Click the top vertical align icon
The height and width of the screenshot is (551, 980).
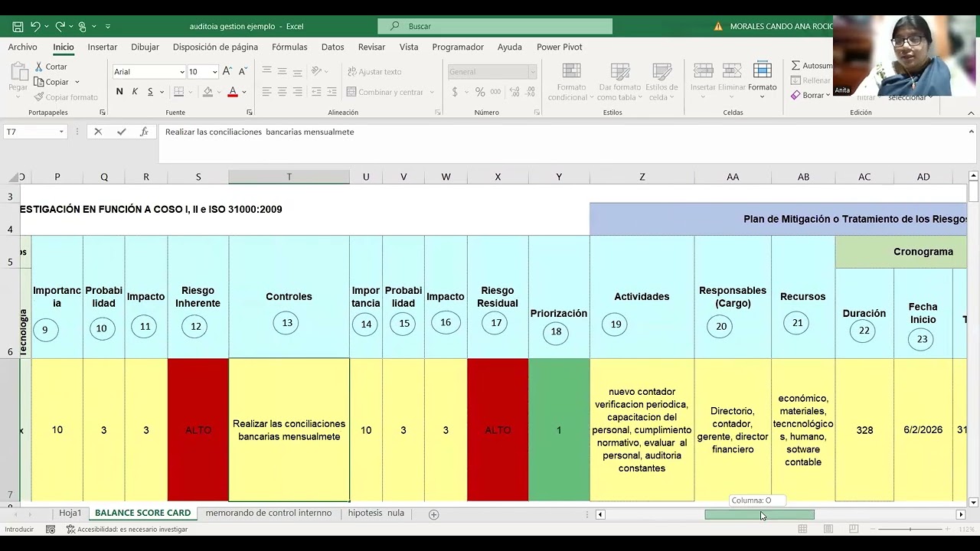click(x=266, y=70)
